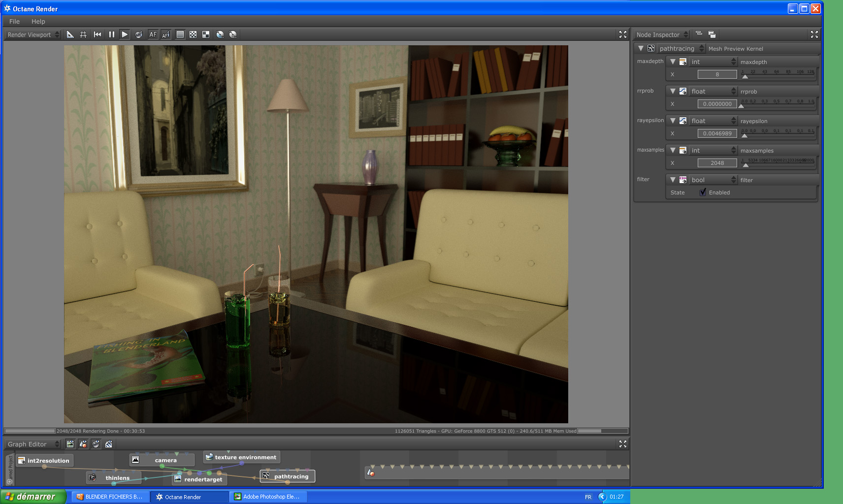Pause the rendering
This screenshot has width=843, height=504.
(x=111, y=34)
